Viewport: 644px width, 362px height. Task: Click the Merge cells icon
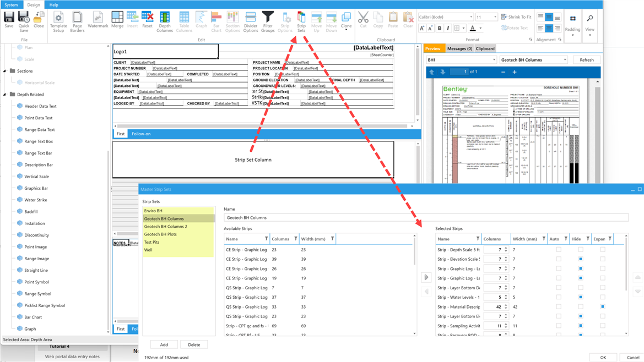tap(117, 20)
